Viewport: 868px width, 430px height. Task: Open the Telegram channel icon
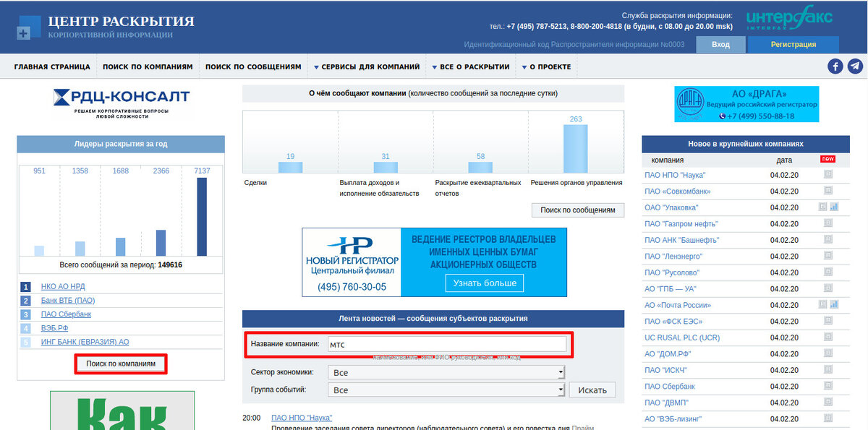(x=855, y=66)
